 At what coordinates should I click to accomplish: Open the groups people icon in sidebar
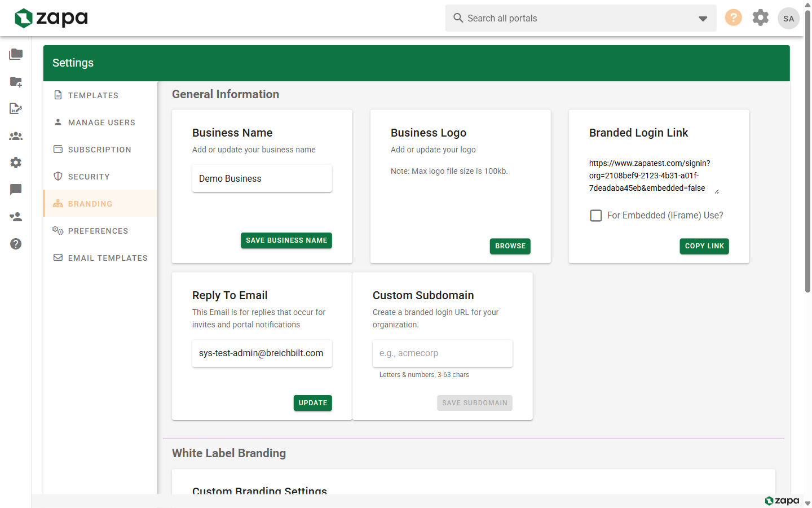(16, 135)
